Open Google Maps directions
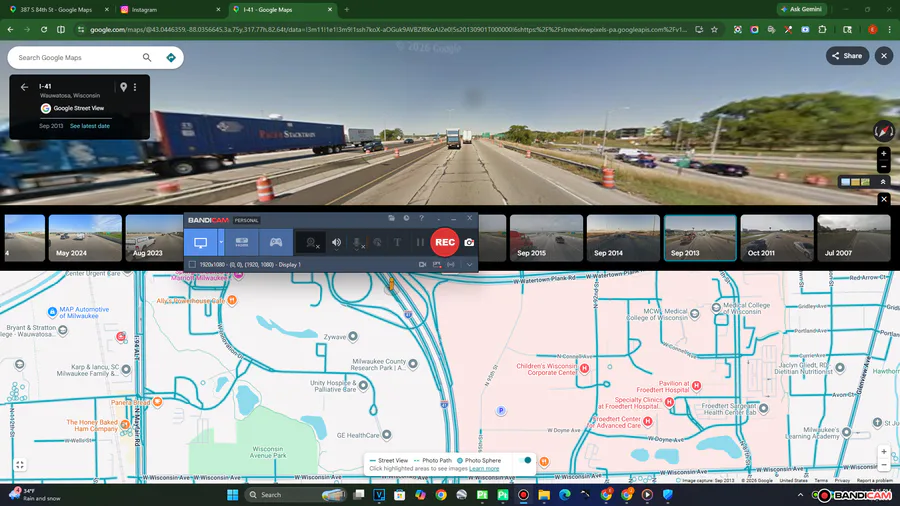 pyautogui.click(x=171, y=57)
